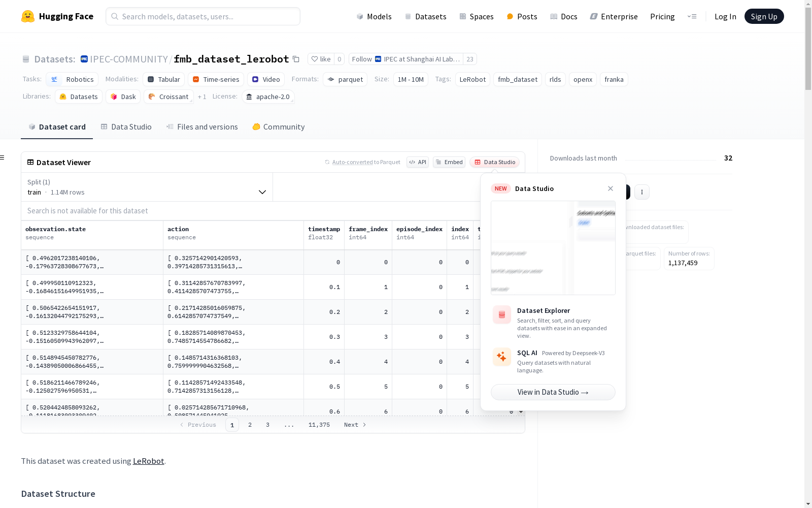Open the Dataset card tab
This screenshot has height=508, width=812.
(57, 127)
